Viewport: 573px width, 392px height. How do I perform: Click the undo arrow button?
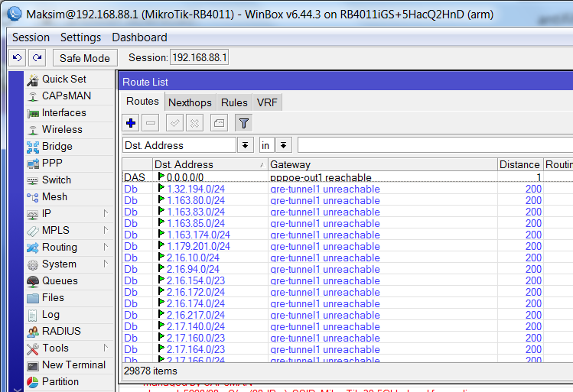click(x=17, y=57)
